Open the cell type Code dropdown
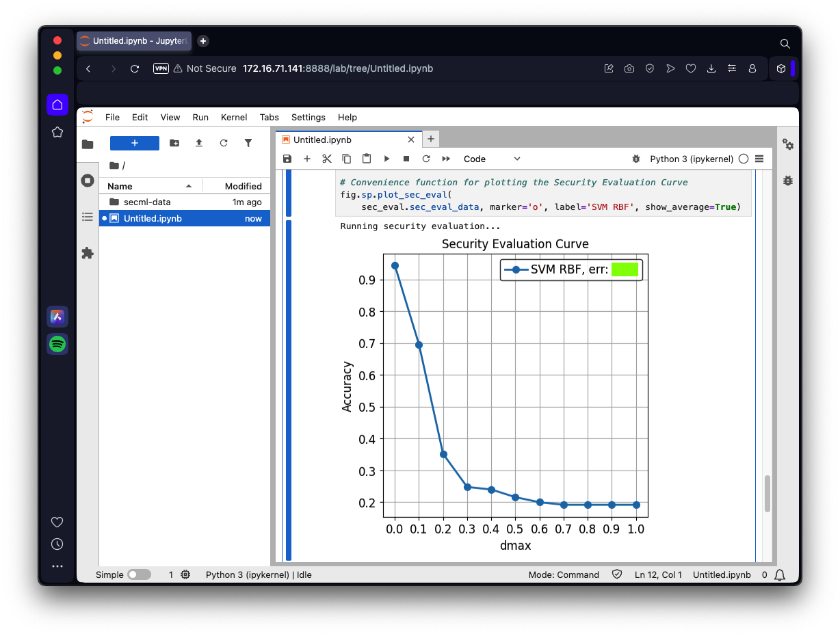840x636 pixels. (492, 159)
